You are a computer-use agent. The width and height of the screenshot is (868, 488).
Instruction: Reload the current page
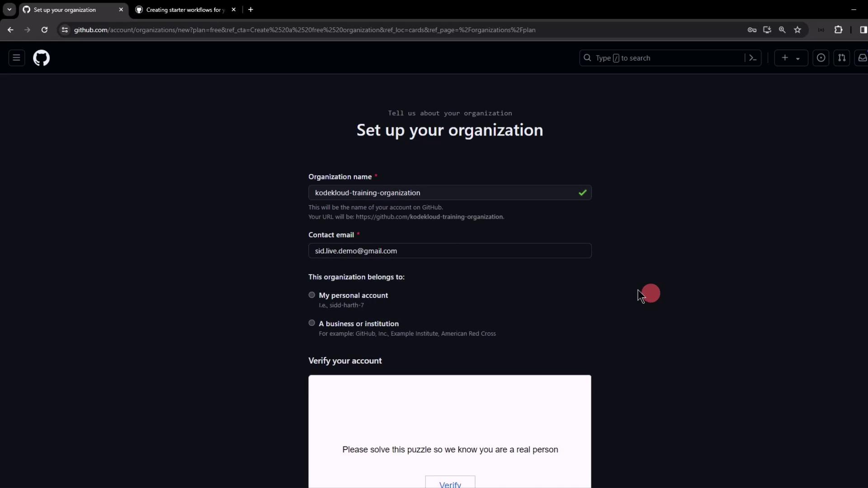(x=44, y=30)
